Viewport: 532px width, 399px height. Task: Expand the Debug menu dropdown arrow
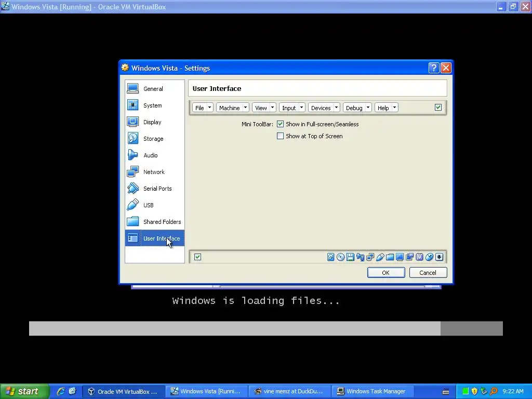pyautogui.click(x=368, y=108)
